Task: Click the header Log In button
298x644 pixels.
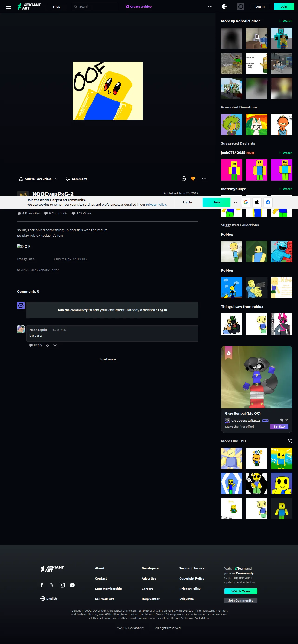Action: [x=260, y=6]
